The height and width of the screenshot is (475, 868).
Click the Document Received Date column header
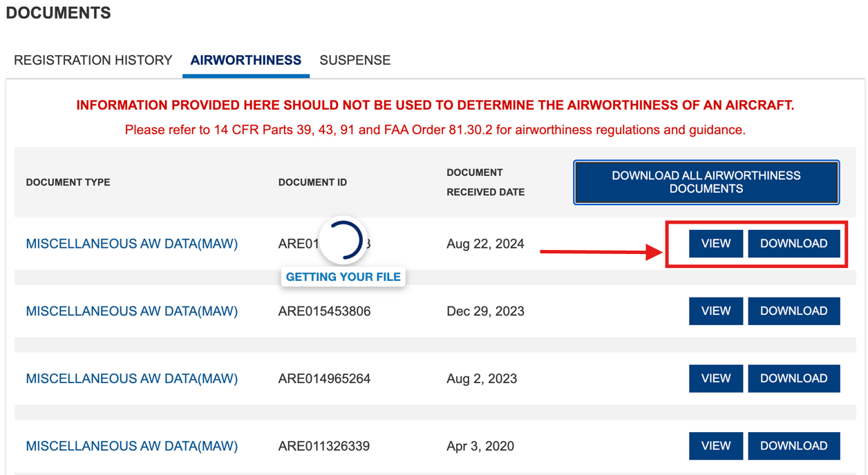pos(485,182)
